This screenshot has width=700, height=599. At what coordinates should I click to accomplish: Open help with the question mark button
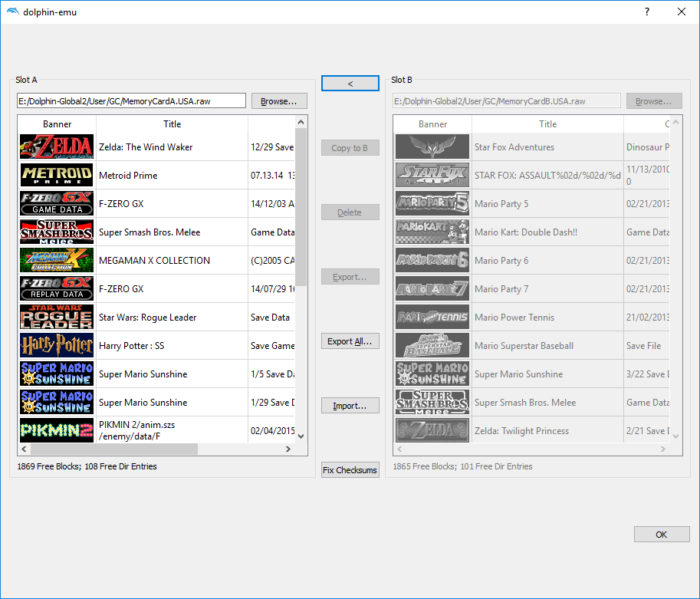point(646,12)
